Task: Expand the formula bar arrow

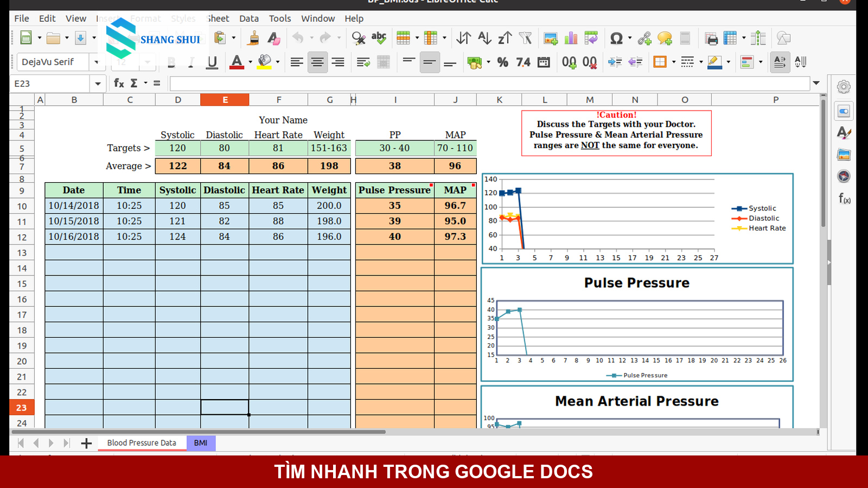Action: click(816, 83)
